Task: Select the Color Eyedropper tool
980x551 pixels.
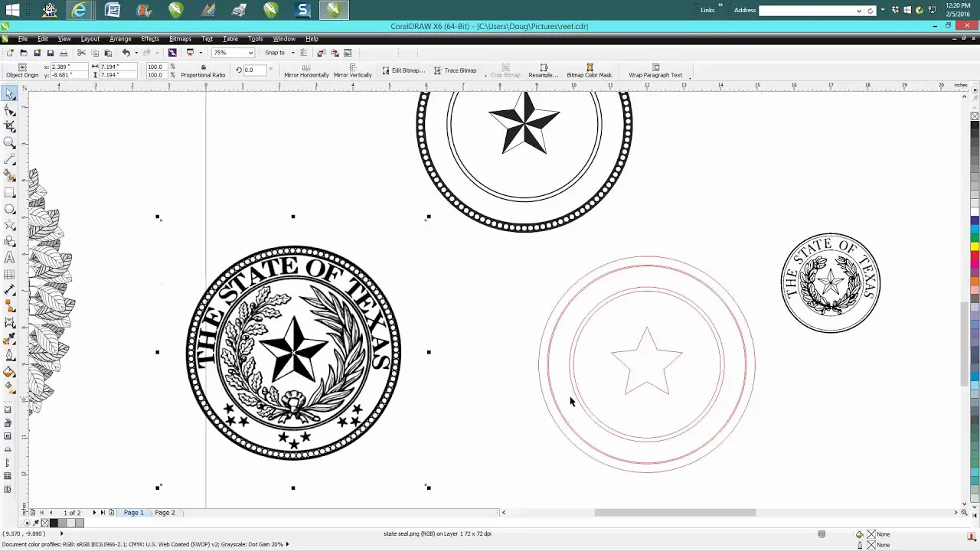Action: (9, 340)
